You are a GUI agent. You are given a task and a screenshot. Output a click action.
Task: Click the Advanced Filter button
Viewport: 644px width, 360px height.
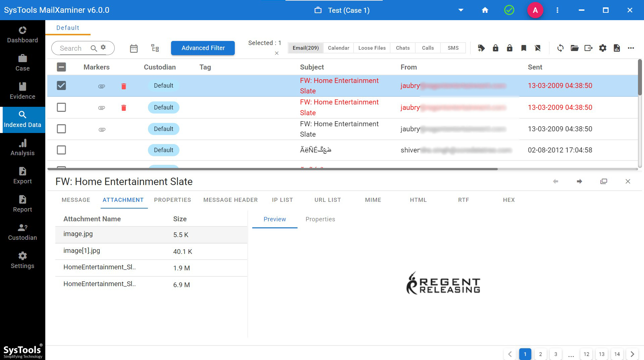[x=203, y=48]
